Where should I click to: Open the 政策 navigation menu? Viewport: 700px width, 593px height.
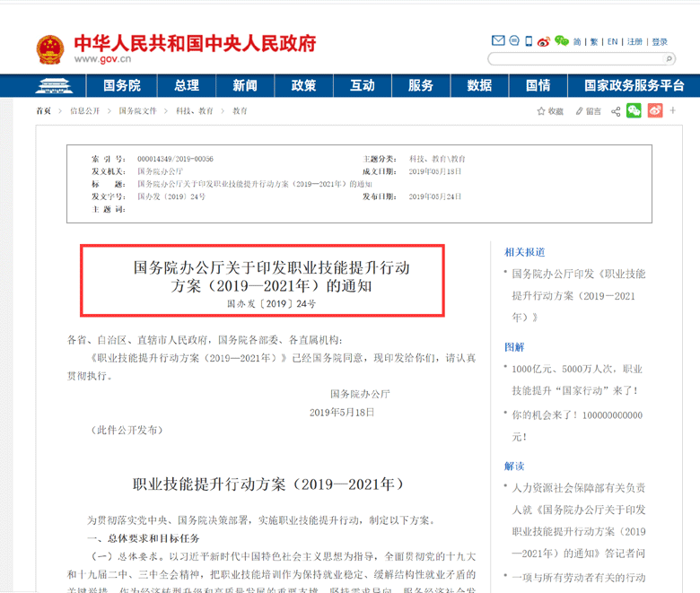[303, 86]
